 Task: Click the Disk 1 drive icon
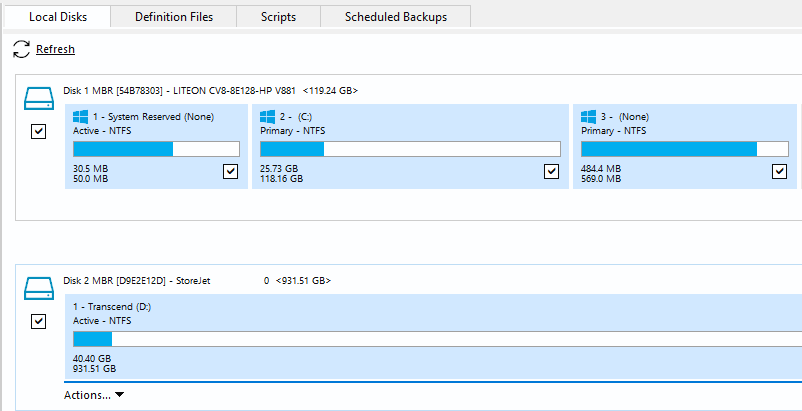39,98
